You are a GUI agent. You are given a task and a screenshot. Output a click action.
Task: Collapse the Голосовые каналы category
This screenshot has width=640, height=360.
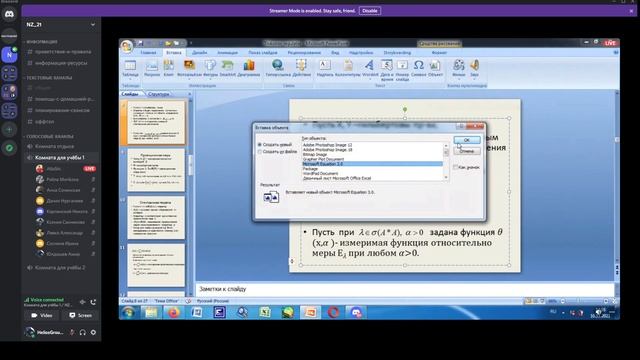click(49, 136)
